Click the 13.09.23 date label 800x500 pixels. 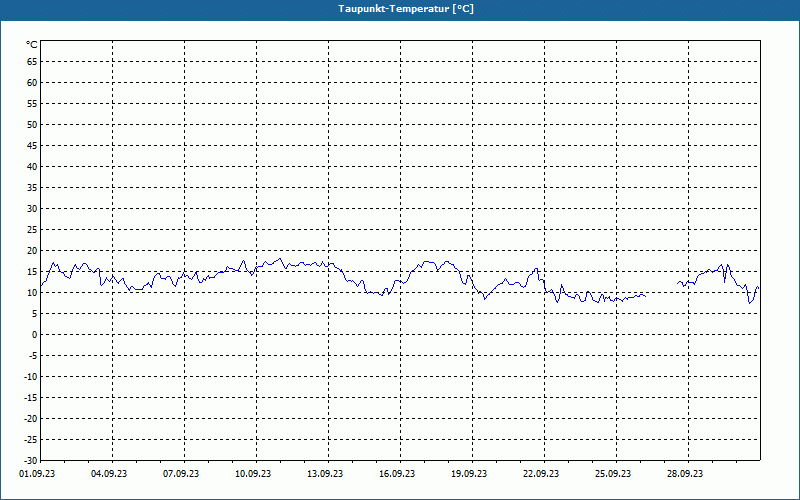(325, 473)
